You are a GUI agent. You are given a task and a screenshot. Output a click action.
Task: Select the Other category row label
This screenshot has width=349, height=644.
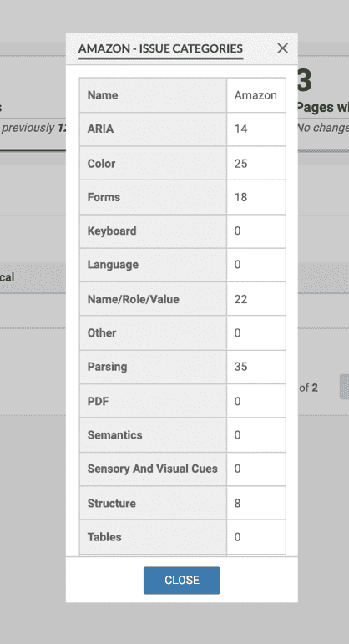(153, 332)
